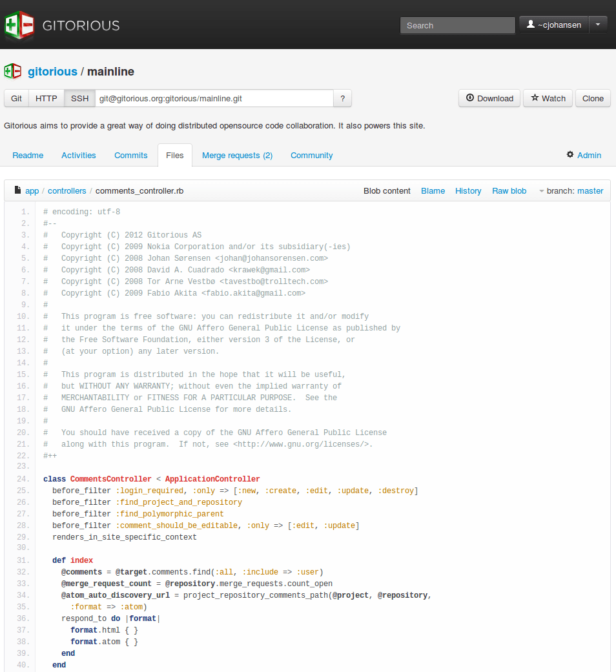Click the user avatar icon next to ~cjohansen
The height and width of the screenshot is (672, 616).
click(x=531, y=25)
